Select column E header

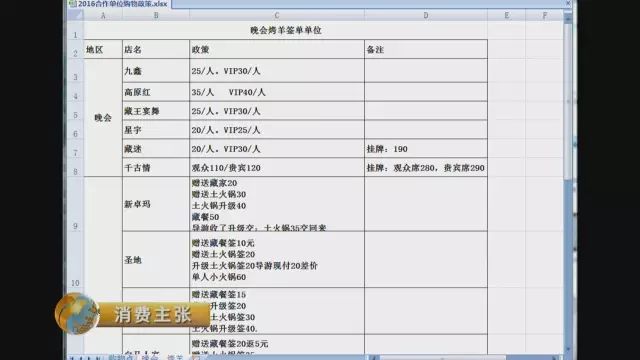(507, 16)
